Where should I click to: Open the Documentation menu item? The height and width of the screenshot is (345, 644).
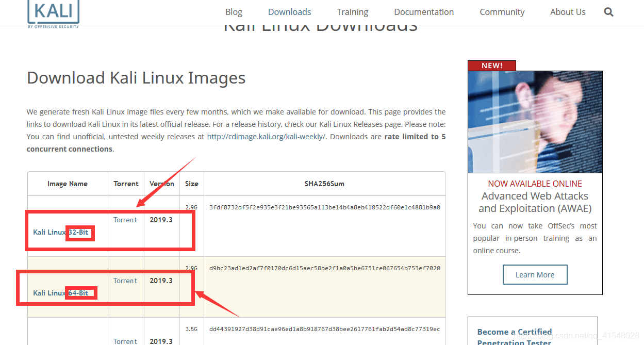point(424,12)
